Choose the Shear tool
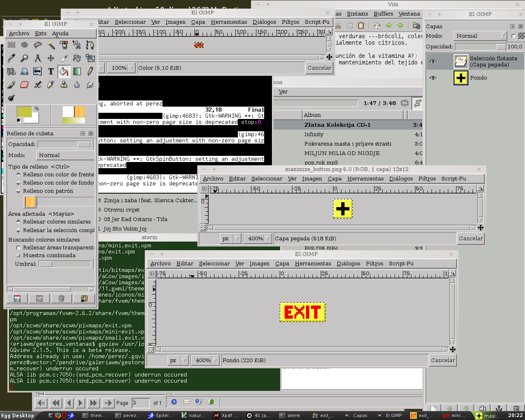The height and width of the screenshot is (420, 525). (x=11, y=71)
